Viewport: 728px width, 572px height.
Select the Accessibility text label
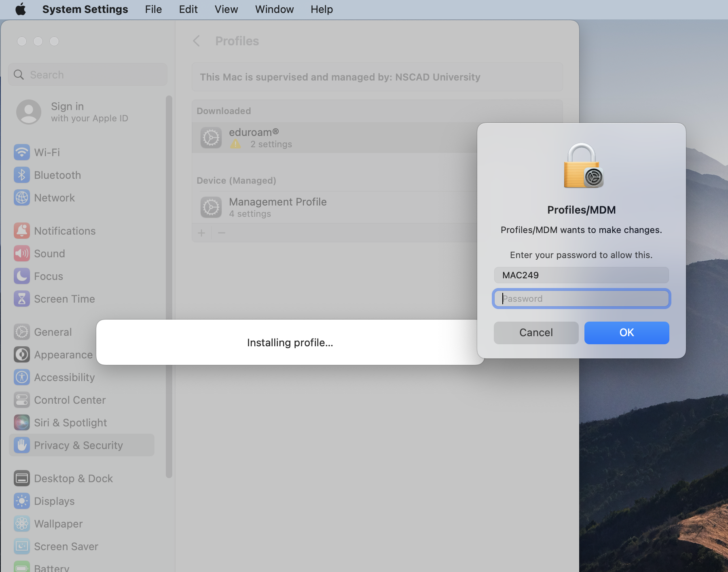[x=64, y=377]
